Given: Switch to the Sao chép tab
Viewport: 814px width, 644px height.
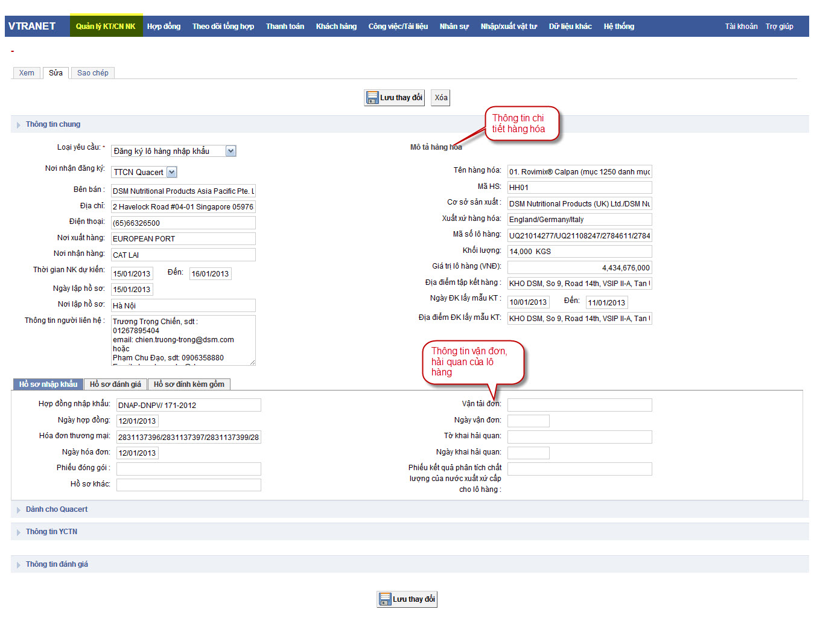Looking at the screenshot, I should coord(92,73).
